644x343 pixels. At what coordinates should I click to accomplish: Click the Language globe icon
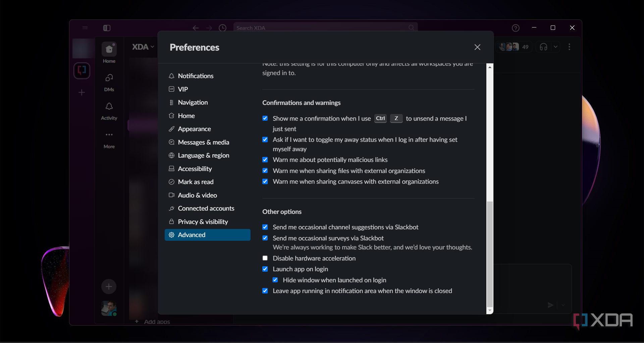point(171,155)
